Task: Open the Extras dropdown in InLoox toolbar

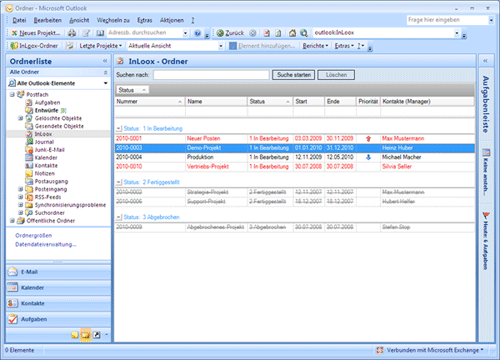Action: (x=344, y=46)
